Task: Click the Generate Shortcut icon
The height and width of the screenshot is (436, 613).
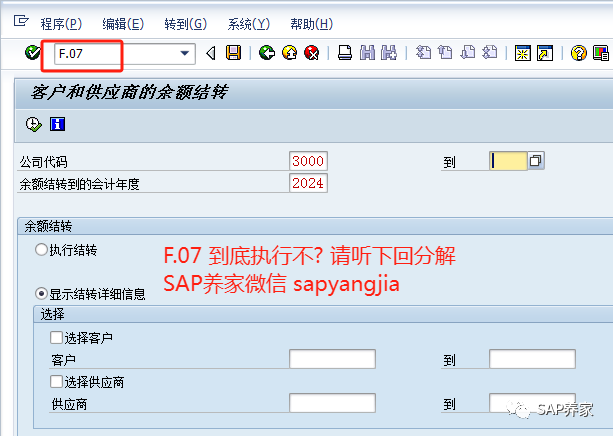Action: click(545, 53)
